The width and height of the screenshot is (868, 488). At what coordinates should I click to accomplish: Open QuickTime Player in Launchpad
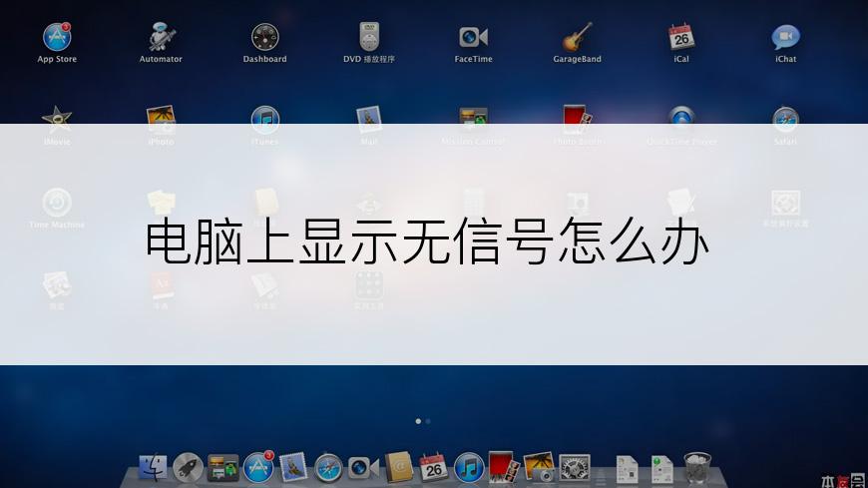pyautogui.click(x=681, y=119)
